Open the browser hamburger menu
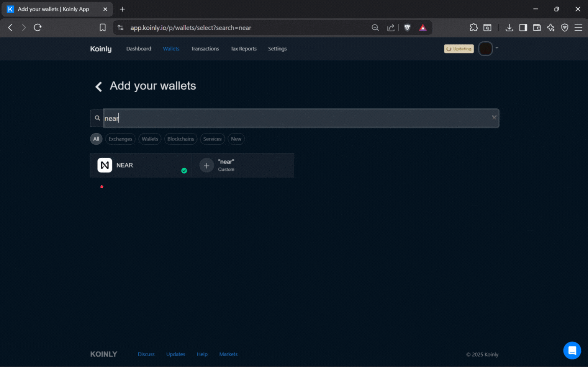This screenshot has height=367, width=588. pyautogui.click(x=579, y=27)
